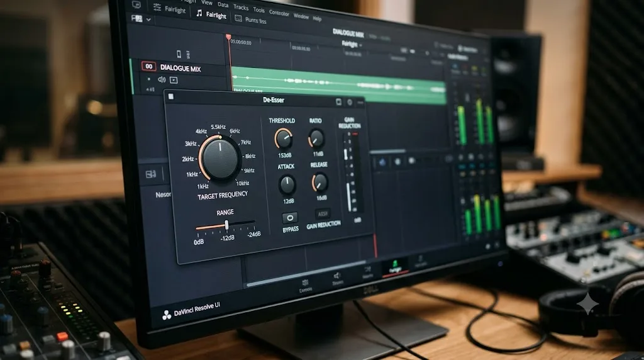Click the 11dB ratio value
This screenshot has width=644, height=360.
318,154
